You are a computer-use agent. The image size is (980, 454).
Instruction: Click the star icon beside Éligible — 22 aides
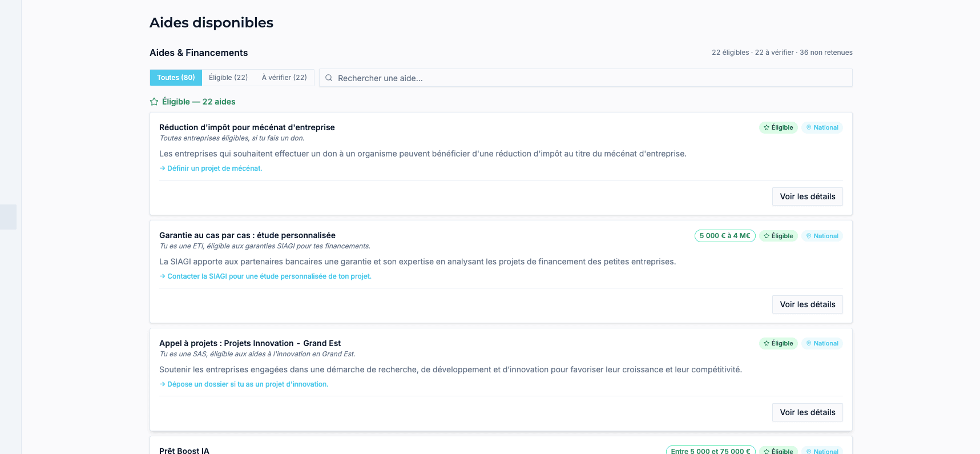[154, 102]
